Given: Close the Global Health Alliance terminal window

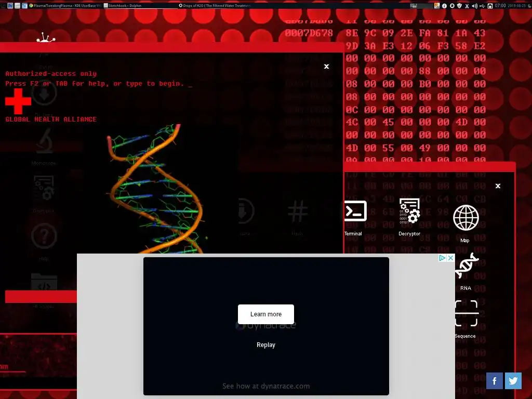Looking at the screenshot, I should (326, 66).
